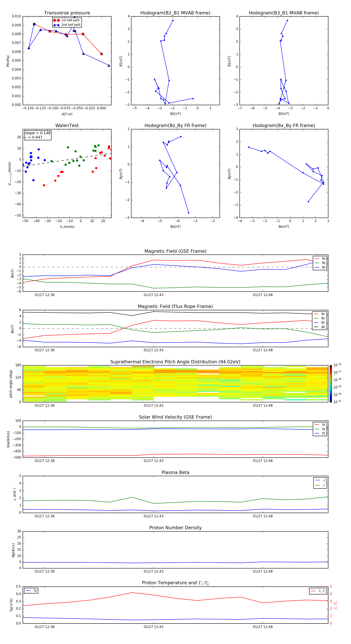Click the "Proton Temperature and Te/Tp" title
The image size is (351, 644).
(175, 583)
